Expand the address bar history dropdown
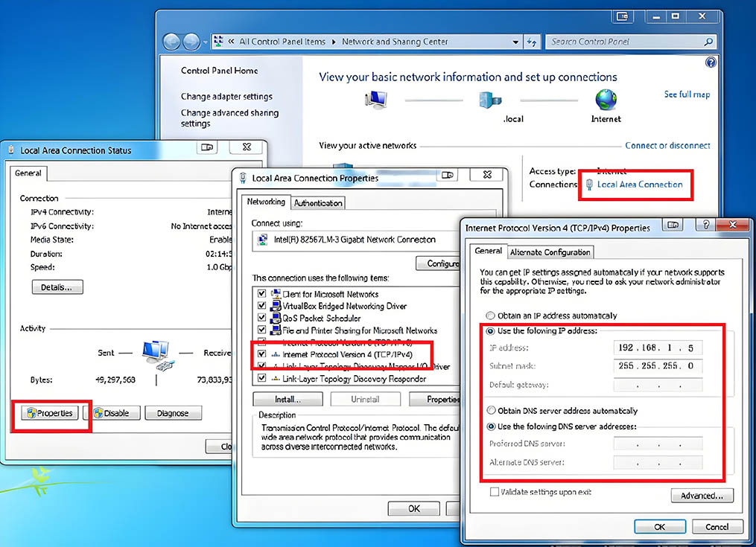Viewport: 756px width, 547px height. tap(515, 42)
